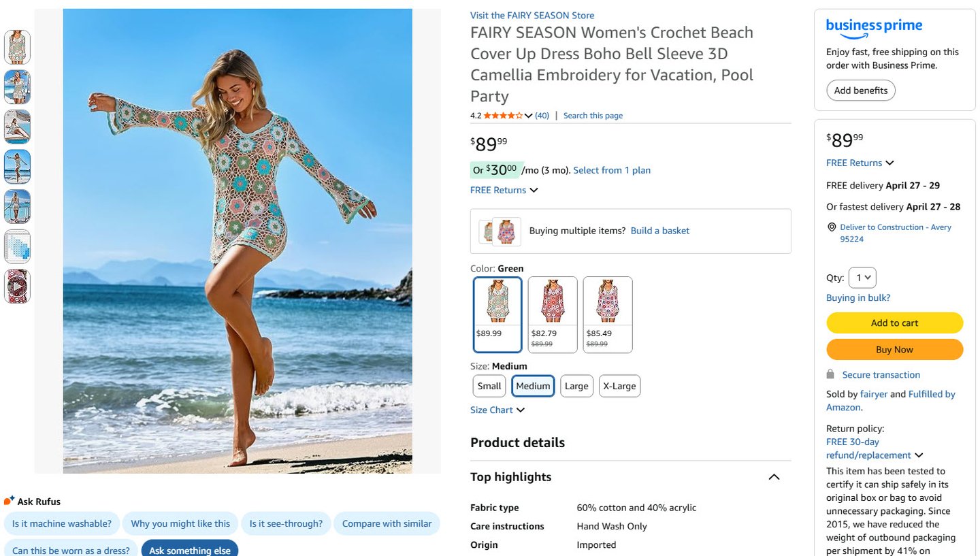Click the star rating icons
Viewport: 980px width, 556px height.
pos(503,116)
